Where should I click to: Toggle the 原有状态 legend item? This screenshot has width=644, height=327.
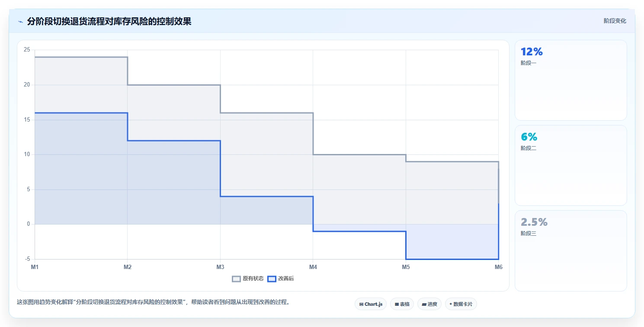[248, 279]
